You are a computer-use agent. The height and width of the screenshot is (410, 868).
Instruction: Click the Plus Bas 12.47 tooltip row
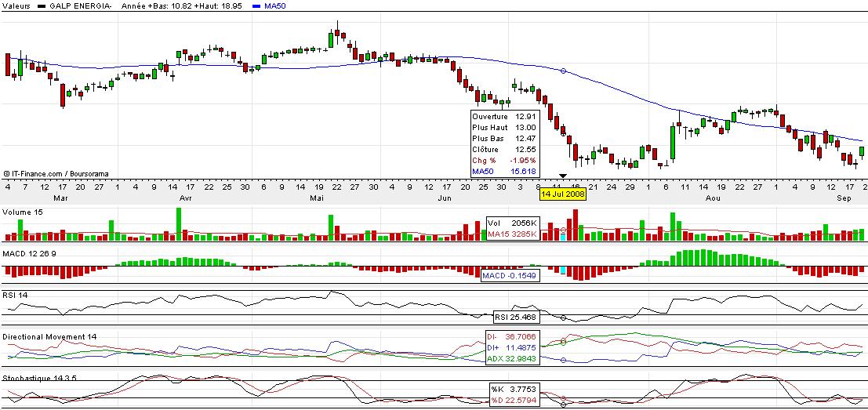[x=504, y=138]
